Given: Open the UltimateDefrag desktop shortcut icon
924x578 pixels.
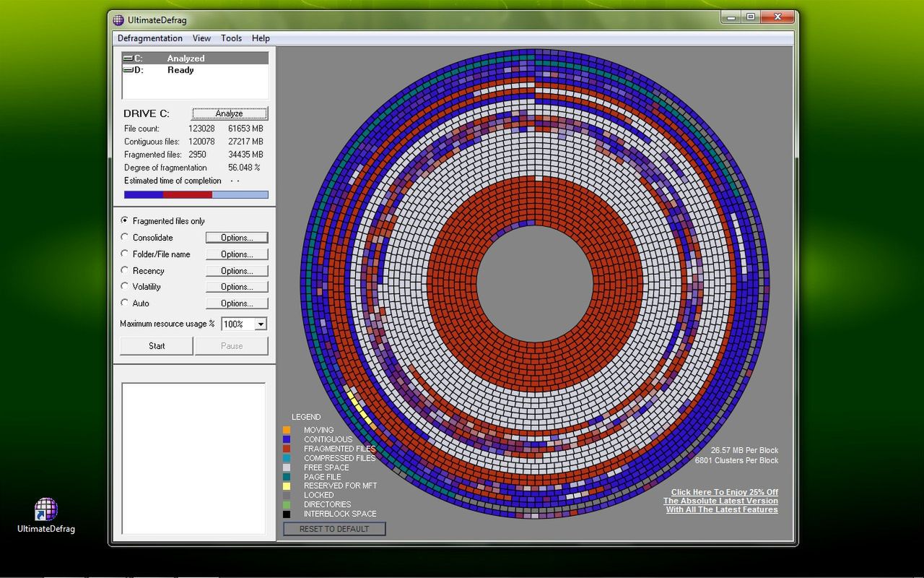Looking at the screenshot, I should click(45, 509).
